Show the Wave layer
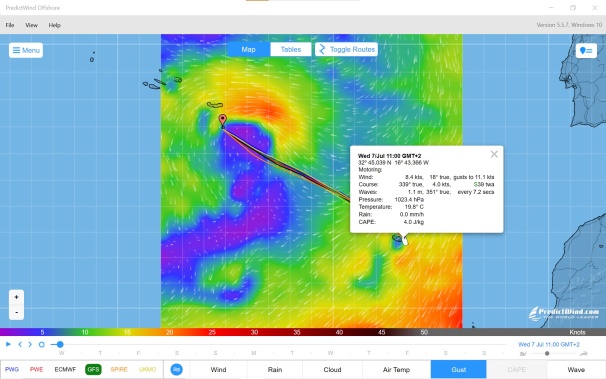The width and height of the screenshot is (606, 379). pyautogui.click(x=576, y=369)
